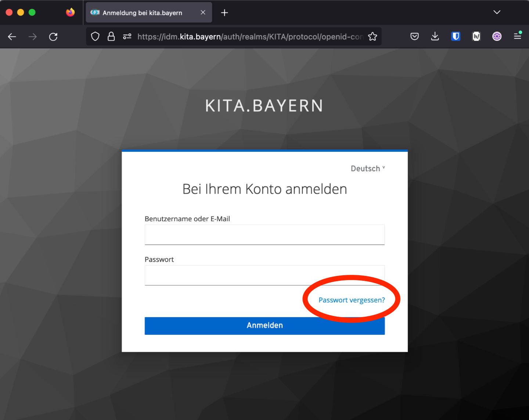Follow the Passwort vergessen? link
529x420 pixels.
pyautogui.click(x=352, y=300)
